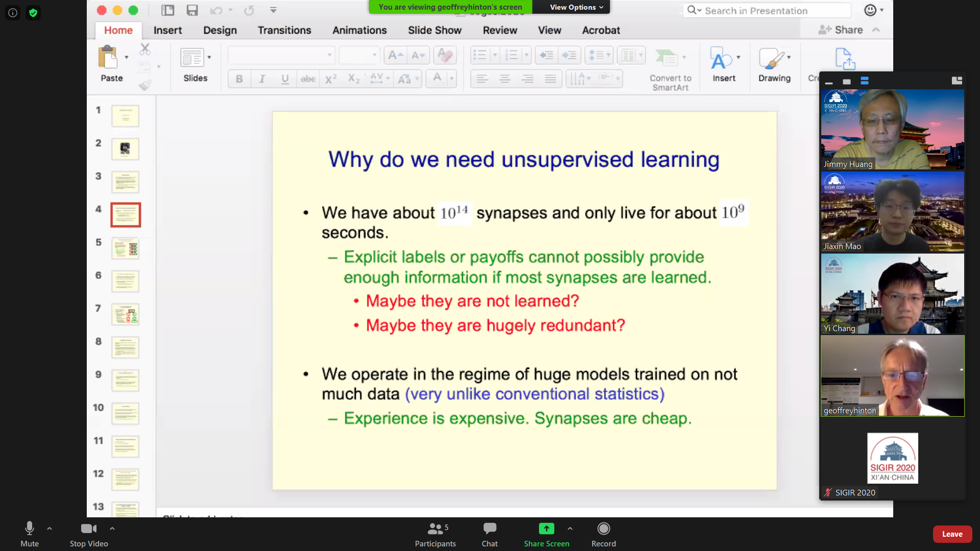Click the Save disk icon
This screenshot has width=980, height=551.
[x=192, y=10]
